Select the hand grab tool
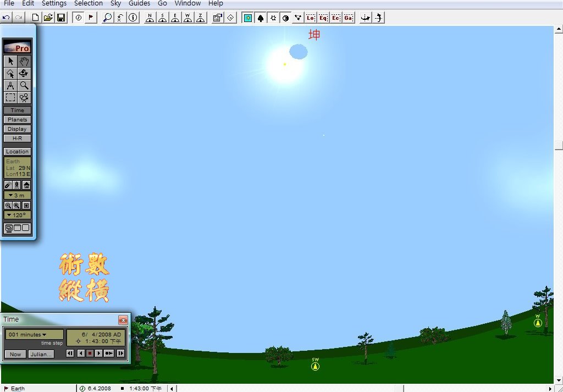This screenshot has width=563, height=392. [24, 61]
